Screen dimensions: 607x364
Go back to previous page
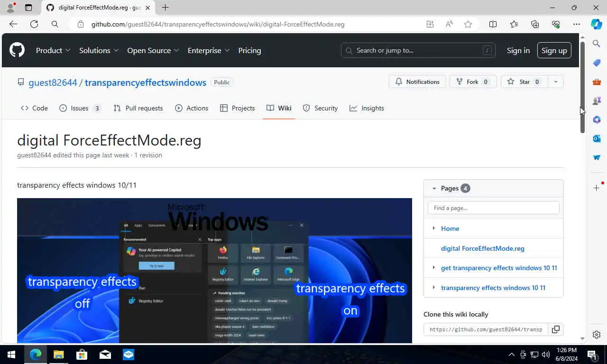point(13,24)
